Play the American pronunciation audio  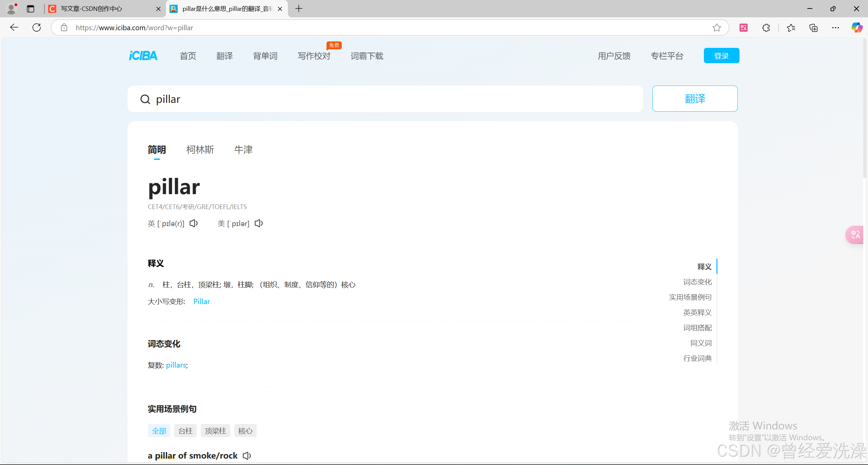259,223
